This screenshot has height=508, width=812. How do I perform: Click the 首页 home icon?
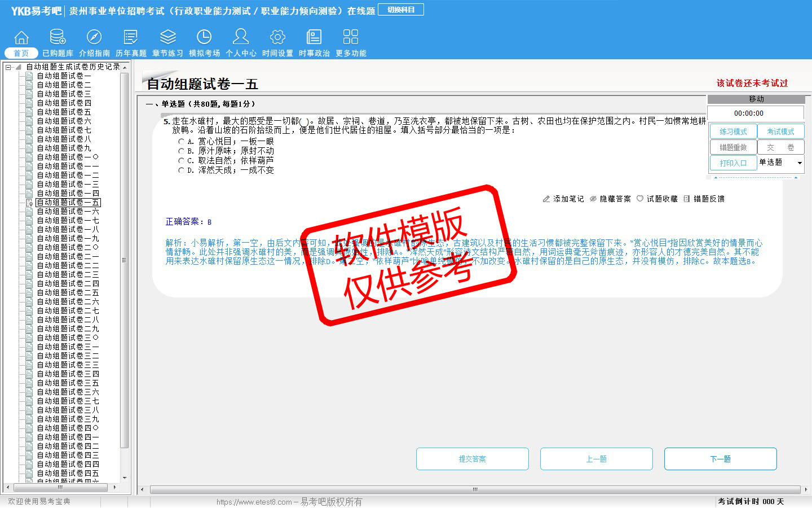21,38
